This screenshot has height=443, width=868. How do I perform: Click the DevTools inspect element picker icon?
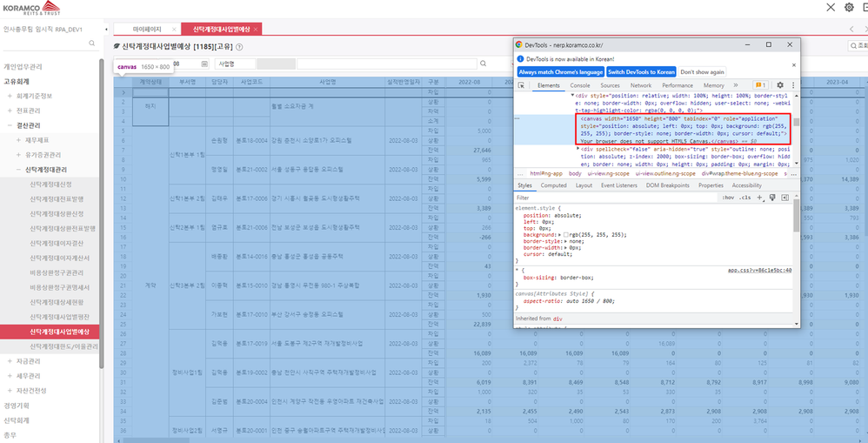point(522,85)
